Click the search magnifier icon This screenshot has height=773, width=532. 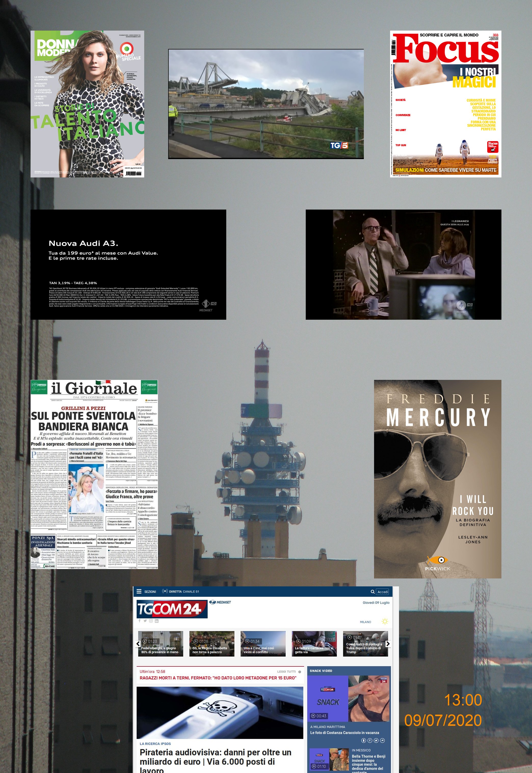coord(372,591)
